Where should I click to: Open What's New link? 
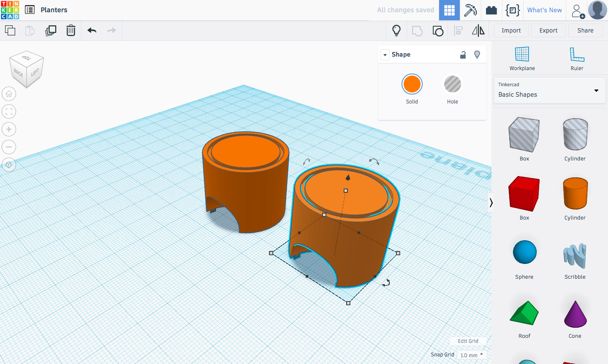click(x=545, y=10)
